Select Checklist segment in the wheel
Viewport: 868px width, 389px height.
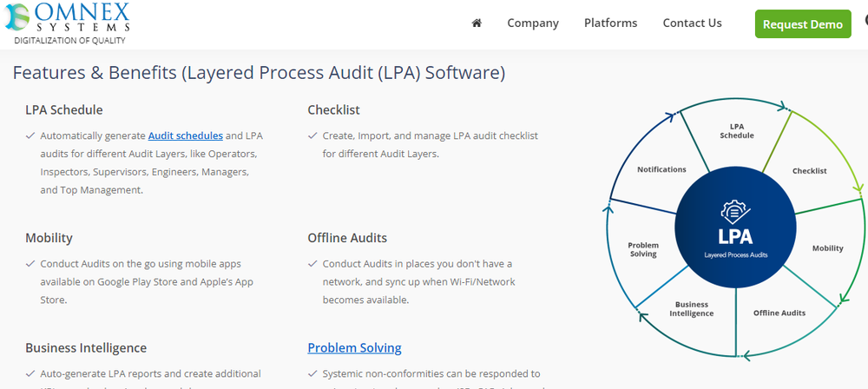click(x=809, y=171)
